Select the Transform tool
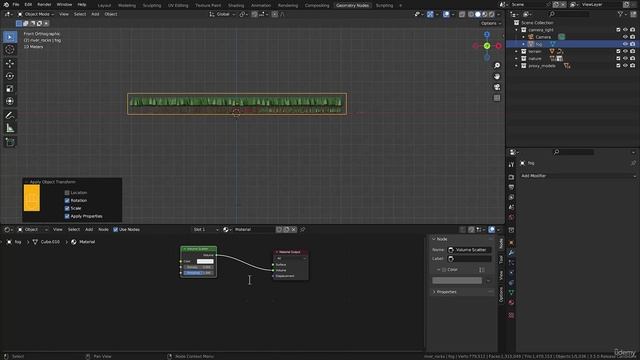This screenshot has width=640, height=360. tap(10, 101)
